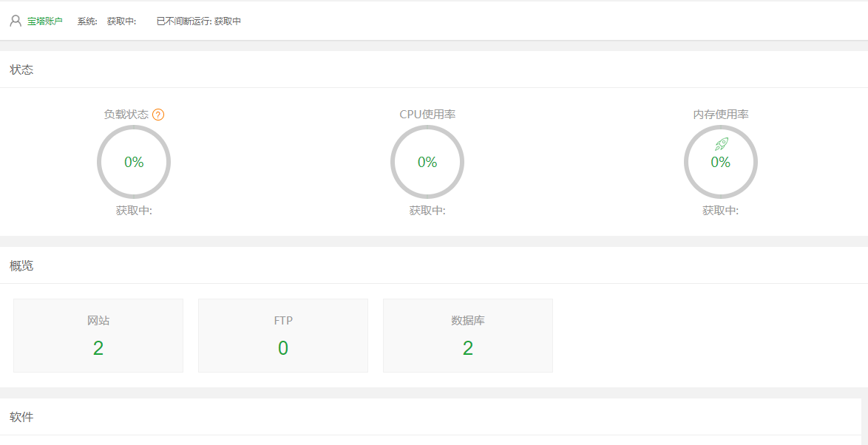
Task: Click the 数据库 count value 2
Action: coord(468,348)
